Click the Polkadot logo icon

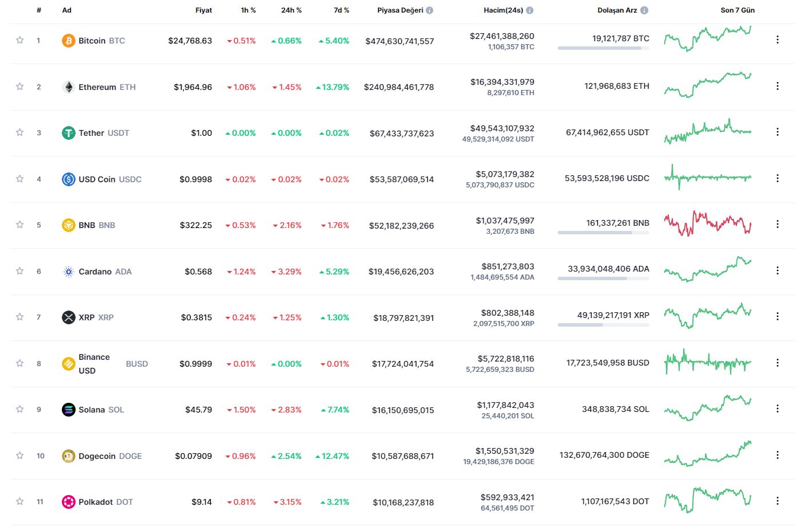[x=69, y=502]
